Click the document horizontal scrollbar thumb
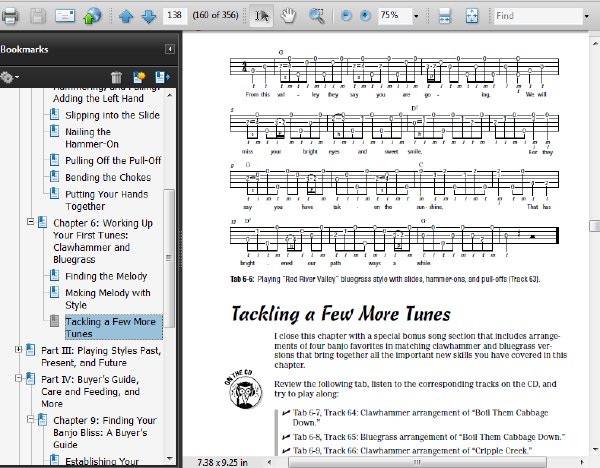This screenshot has width=600, height=468. coord(417,462)
